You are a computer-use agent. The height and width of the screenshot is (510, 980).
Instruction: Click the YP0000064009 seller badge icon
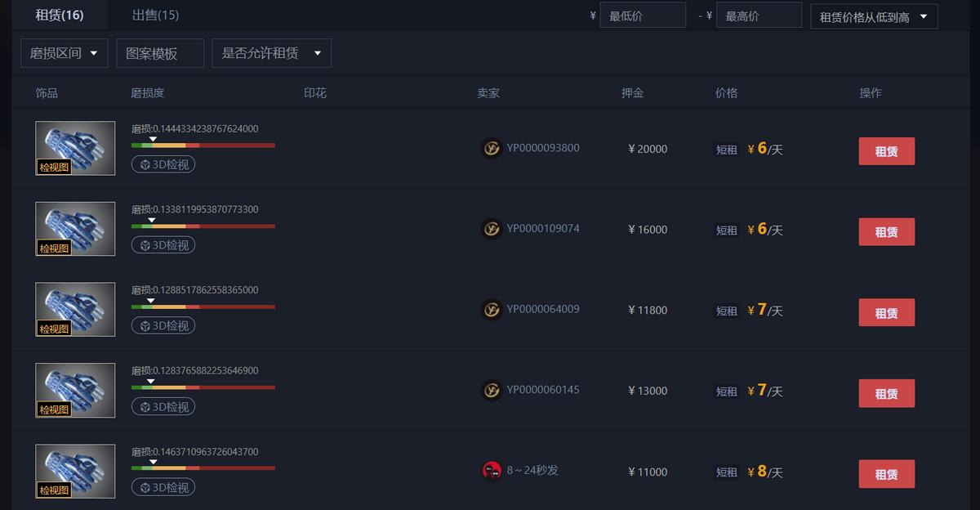[x=492, y=309]
